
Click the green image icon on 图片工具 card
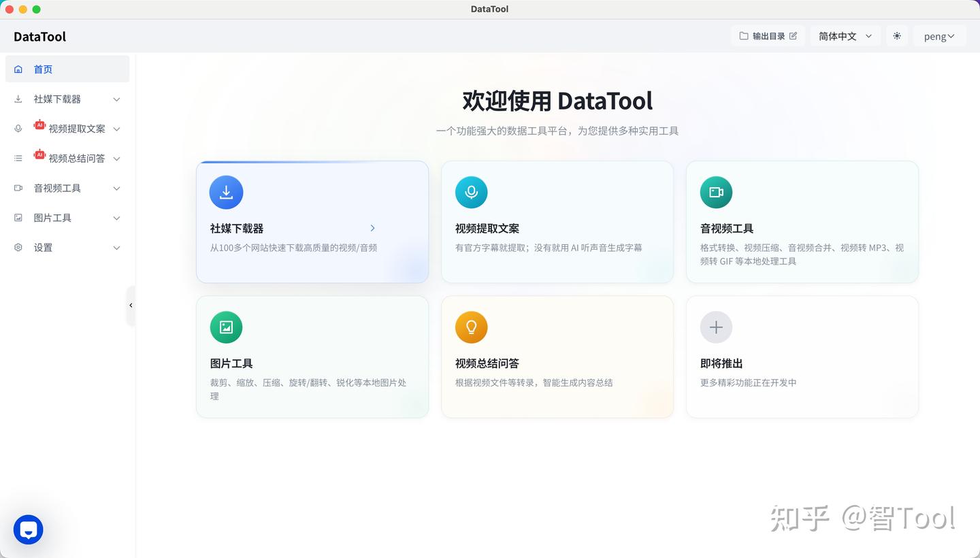point(226,327)
